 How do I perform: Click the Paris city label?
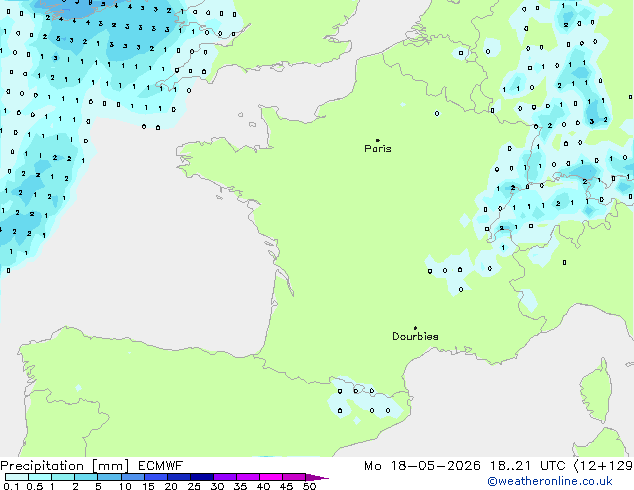(x=378, y=149)
